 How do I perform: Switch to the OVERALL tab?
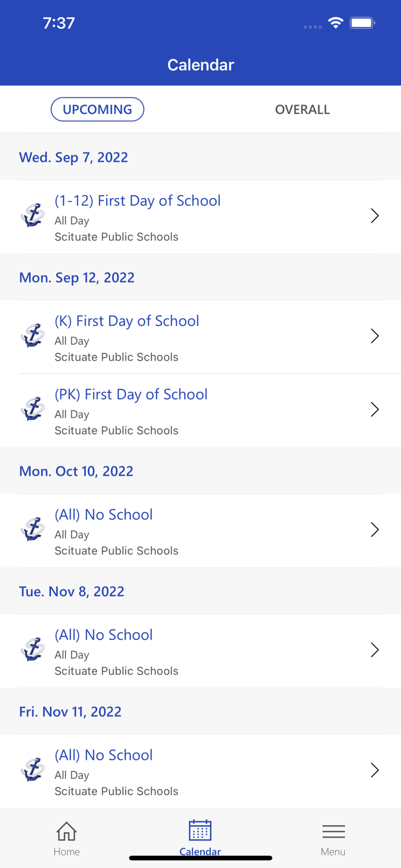(x=302, y=109)
